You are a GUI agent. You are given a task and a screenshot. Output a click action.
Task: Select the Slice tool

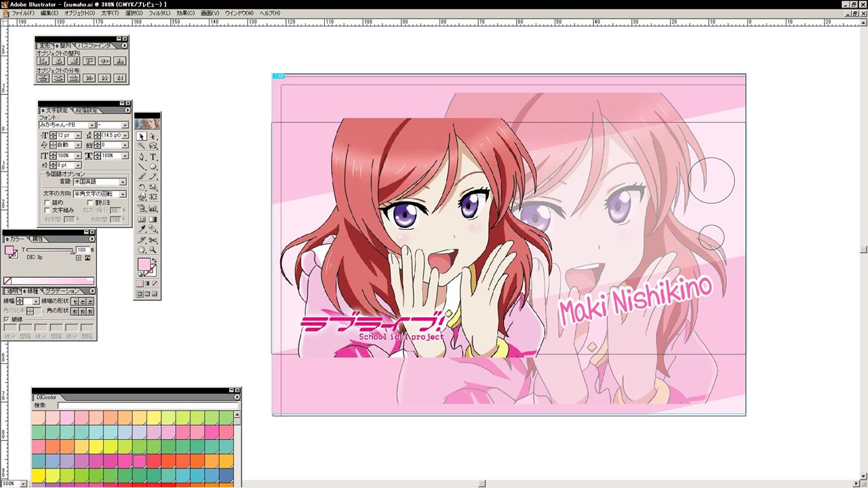coord(142,240)
